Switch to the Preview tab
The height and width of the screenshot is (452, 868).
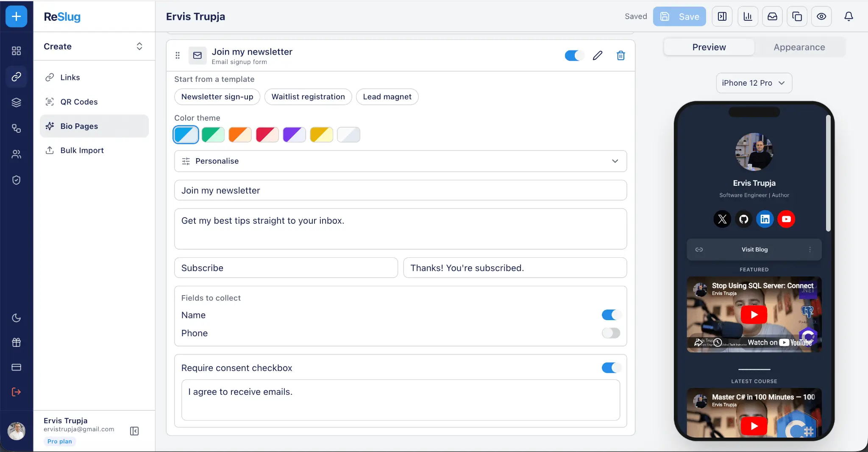click(x=709, y=47)
